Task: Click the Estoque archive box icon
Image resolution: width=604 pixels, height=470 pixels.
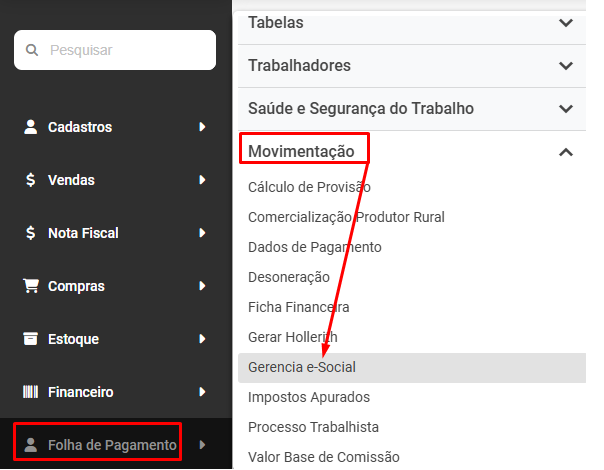Action: (30, 339)
